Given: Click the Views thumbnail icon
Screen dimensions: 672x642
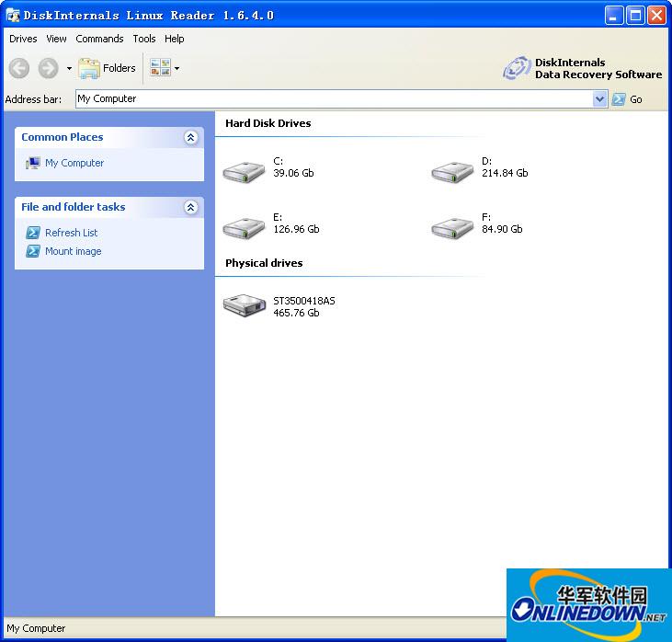Looking at the screenshot, I should 160,68.
